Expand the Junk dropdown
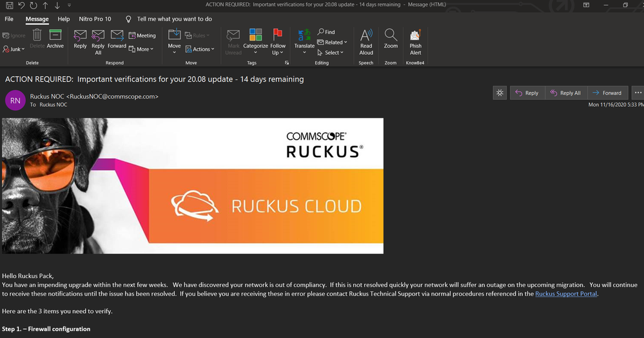The image size is (644, 338). click(x=17, y=49)
